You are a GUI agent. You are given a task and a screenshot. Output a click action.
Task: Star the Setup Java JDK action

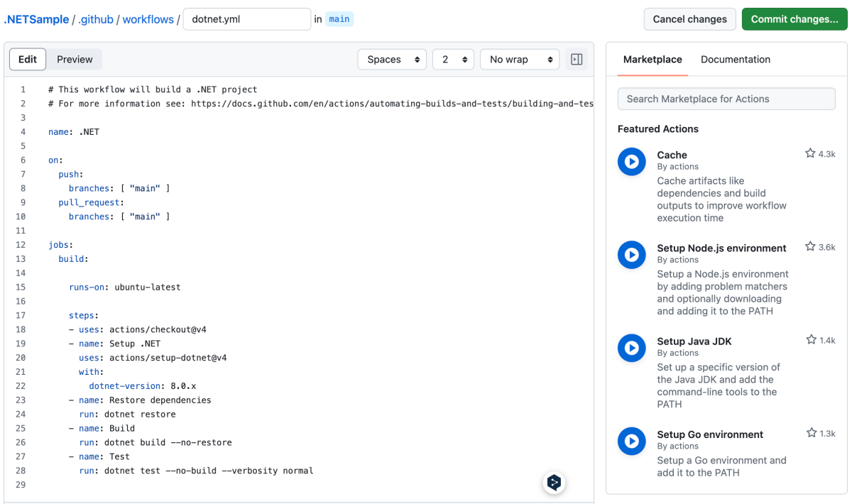point(811,340)
